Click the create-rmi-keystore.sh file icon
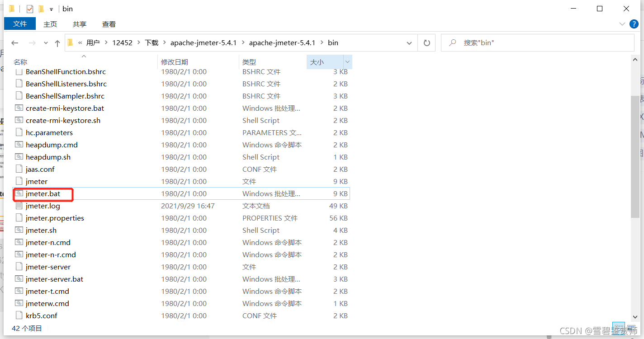This screenshot has width=644, height=339. click(x=19, y=120)
